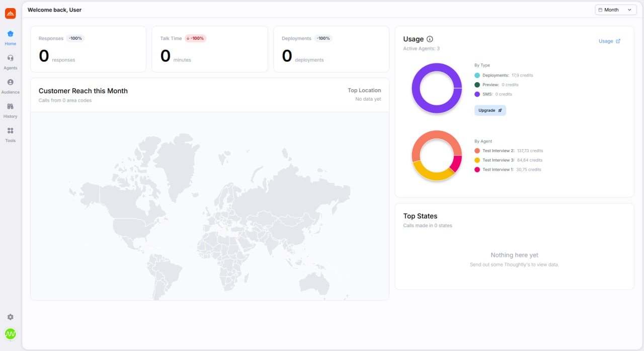
Task: Click 'SMS: 0 credits' legend text
Action: tap(497, 94)
